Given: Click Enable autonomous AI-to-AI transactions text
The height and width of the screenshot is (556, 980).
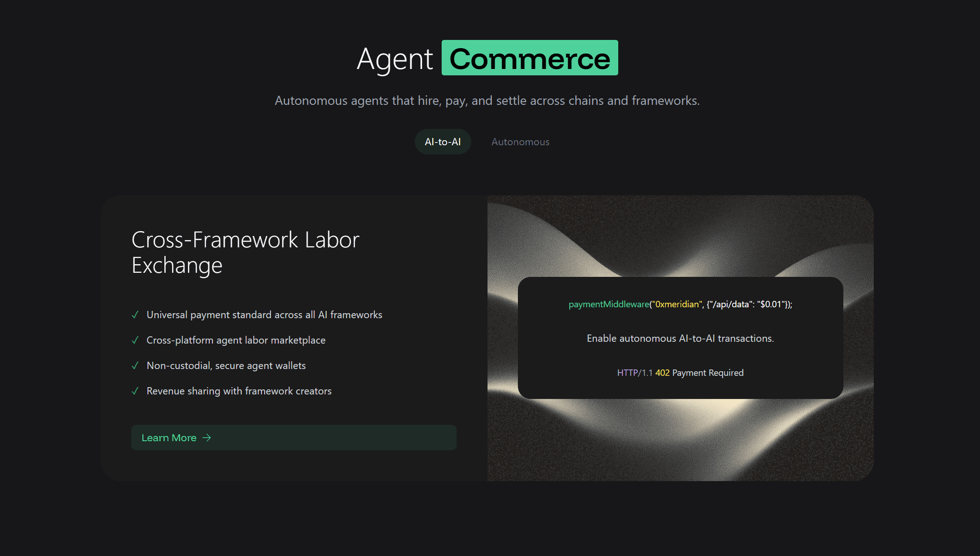Looking at the screenshot, I should point(680,338).
